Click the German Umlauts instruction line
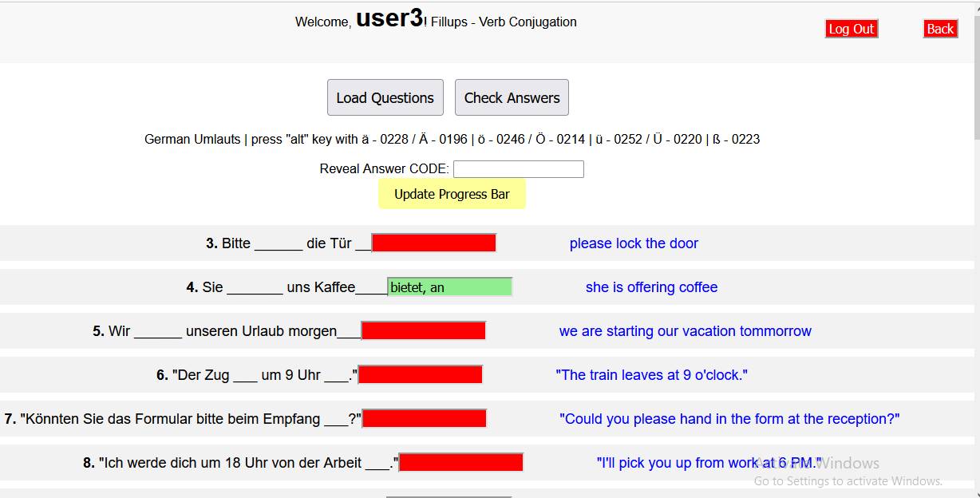 coord(452,139)
